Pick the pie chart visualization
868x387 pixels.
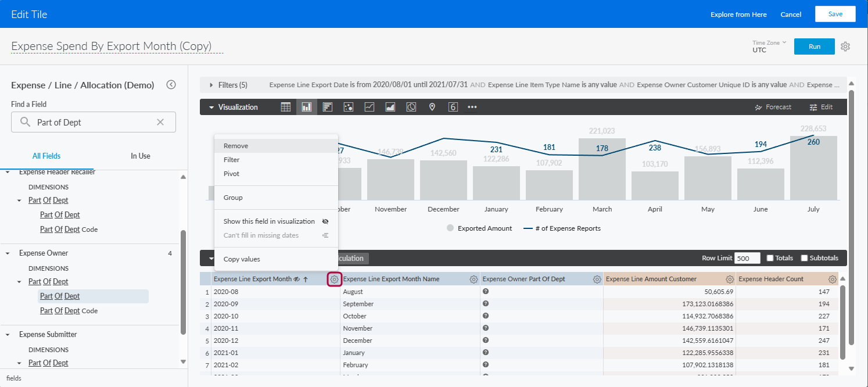[411, 107]
